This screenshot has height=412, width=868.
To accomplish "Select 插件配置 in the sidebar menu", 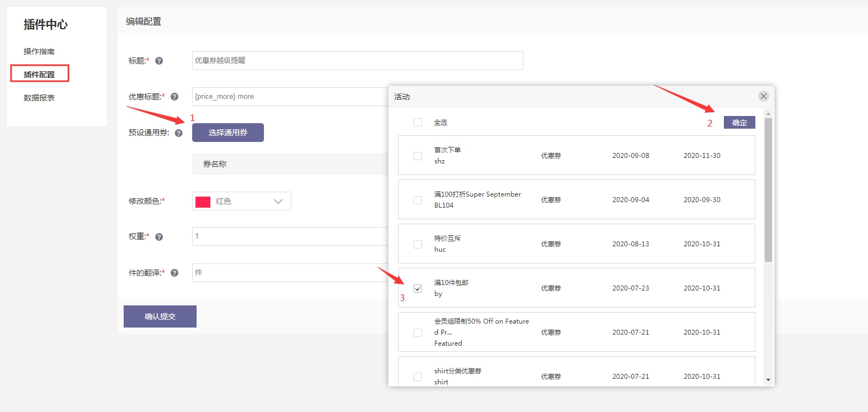I will tap(39, 75).
